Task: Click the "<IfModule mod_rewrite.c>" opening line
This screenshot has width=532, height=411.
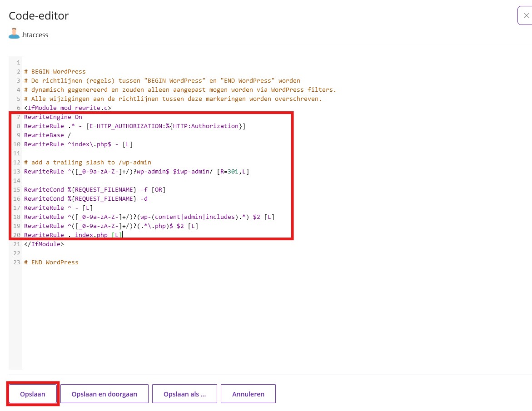Action: click(68, 108)
